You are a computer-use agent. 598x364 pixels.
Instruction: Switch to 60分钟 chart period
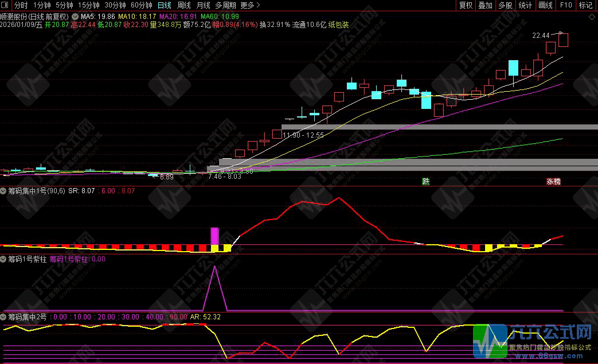142,5
